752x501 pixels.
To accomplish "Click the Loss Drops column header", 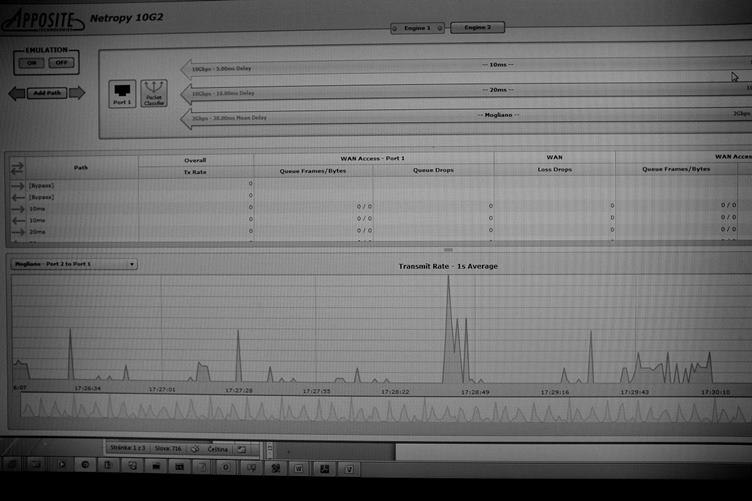I will tap(555, 169).
